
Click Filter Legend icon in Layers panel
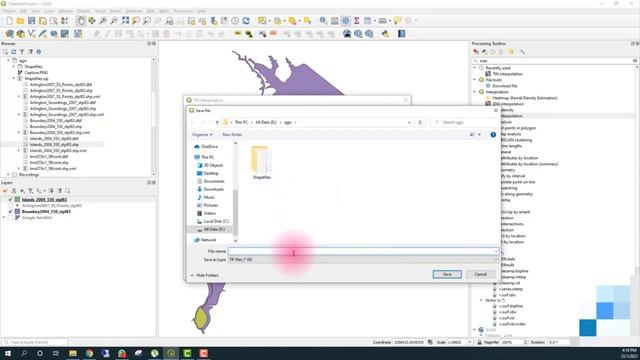click(30, 191)
